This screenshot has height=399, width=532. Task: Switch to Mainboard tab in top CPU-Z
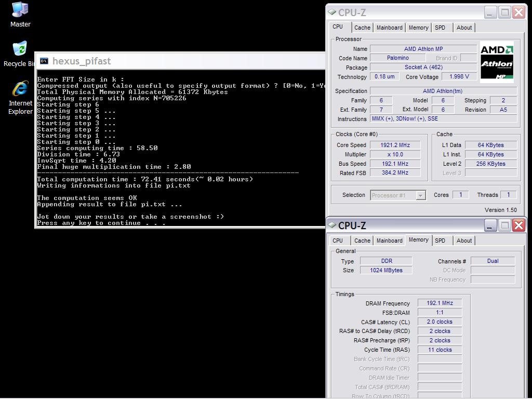click(x=389, y=28)
